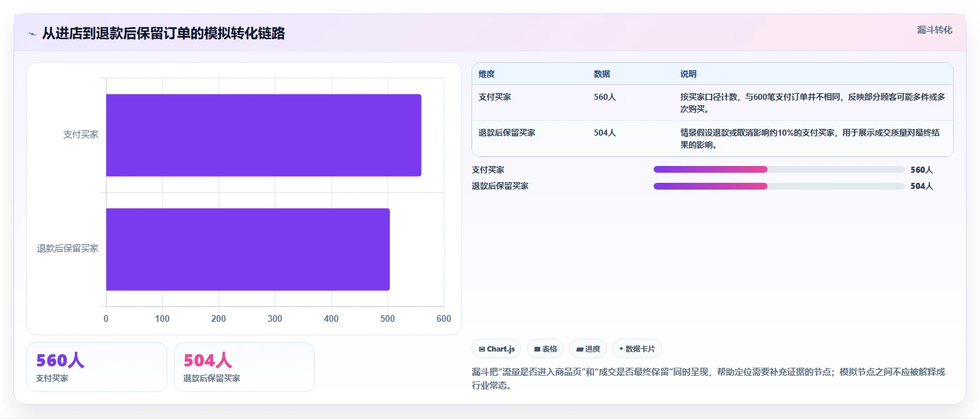Viewport: 980px width, 419px height.
Task: Click the 500 tick on x-axis
Action: click(387, 319)
